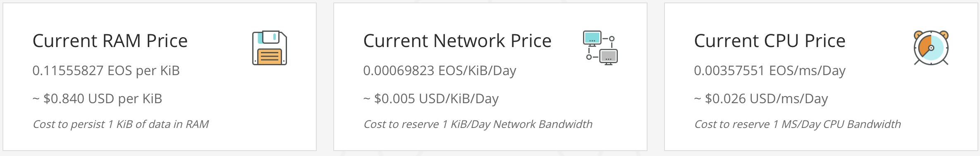Click 'Cost to reserve 1 KiB/Day Network Bandwidth'

coord(478,124)
